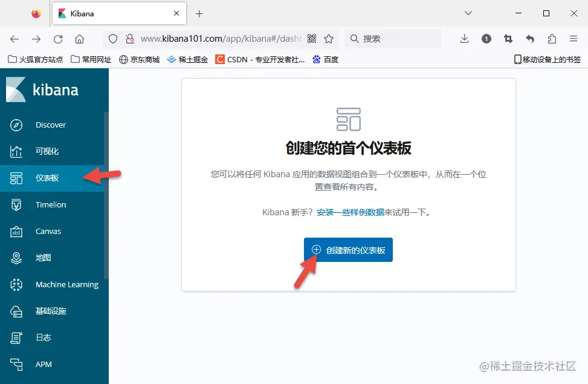Open the APM icon in sidebar
The image size is (588, 384).
point(16,364)
